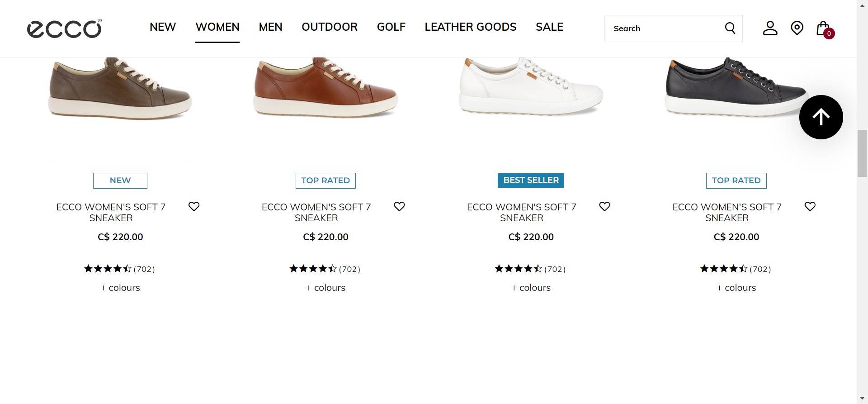The width and height of the screenshot is (868, 404).
Task: Open the account profile icon
Action: (x=770, y=29)
